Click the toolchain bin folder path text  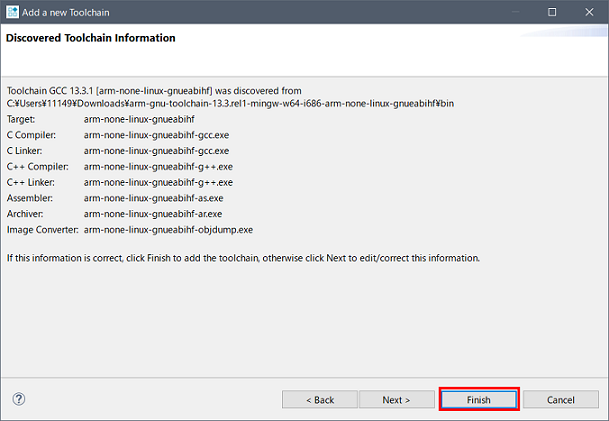(x=230, y=103)
